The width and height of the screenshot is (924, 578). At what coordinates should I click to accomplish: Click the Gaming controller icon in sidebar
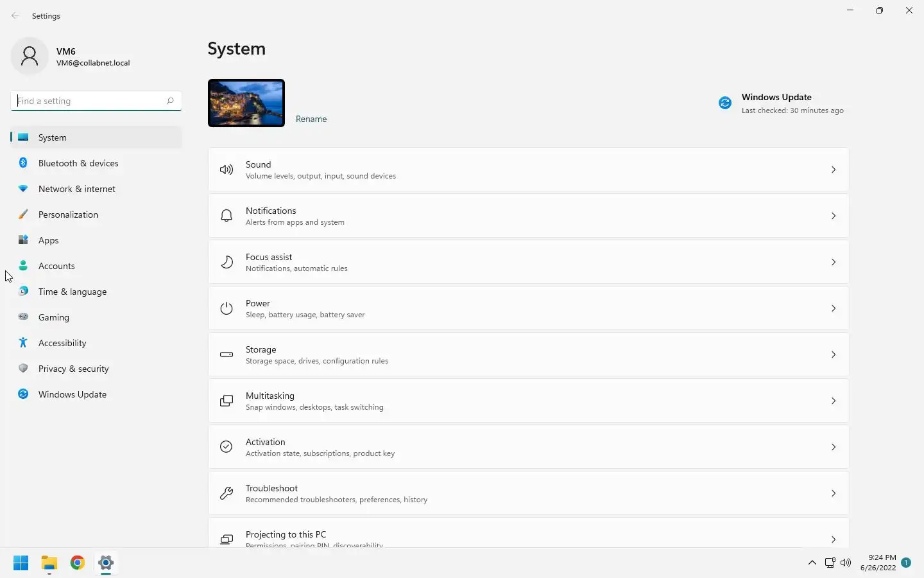pos(23,317)
